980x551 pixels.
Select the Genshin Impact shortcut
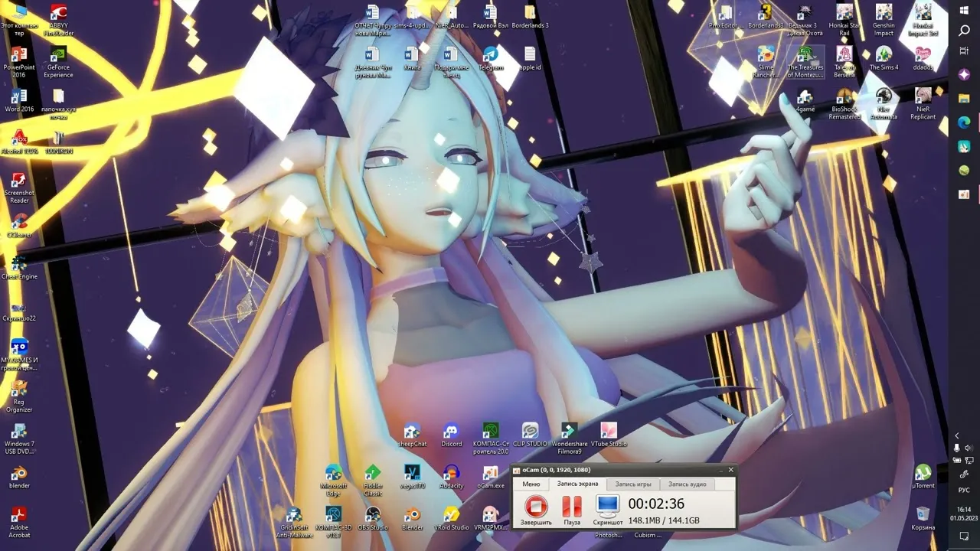(884, 21)
